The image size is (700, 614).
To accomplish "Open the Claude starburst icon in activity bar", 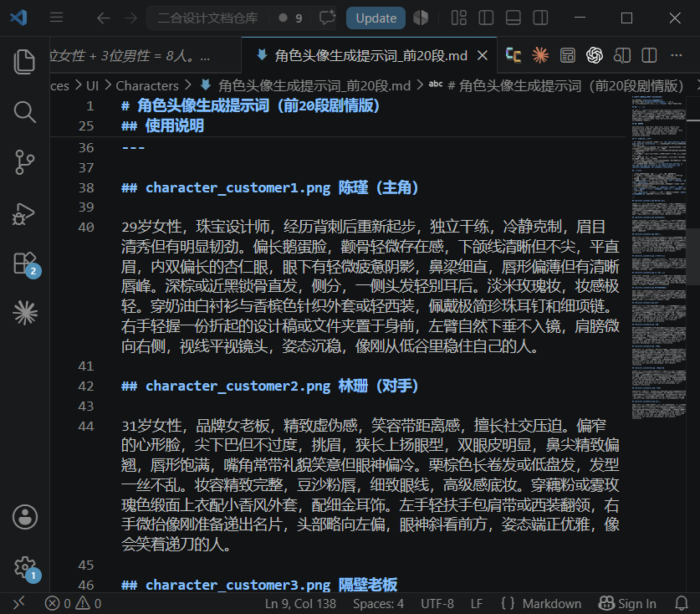I will (24, 312).
